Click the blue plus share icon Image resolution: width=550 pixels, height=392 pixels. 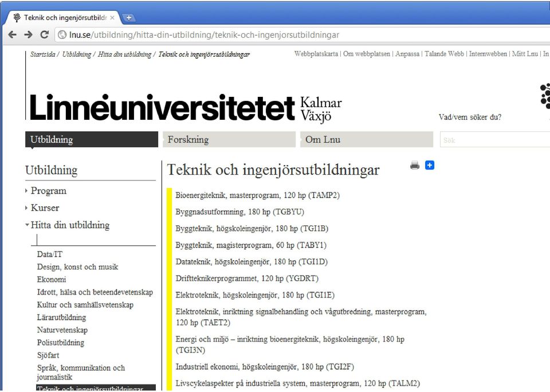click(430, 165)
